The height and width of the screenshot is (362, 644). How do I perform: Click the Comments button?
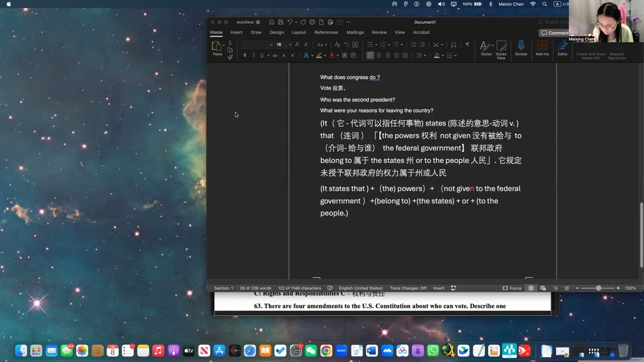pyautogui.click(x=555, y=33)
